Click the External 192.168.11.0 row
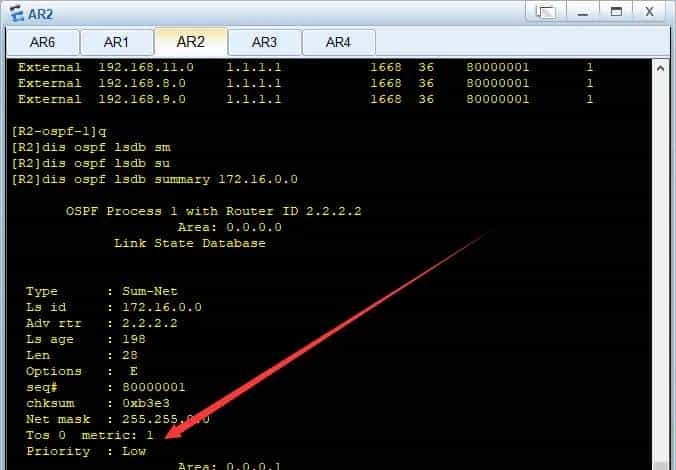 (x=306, y=67)
